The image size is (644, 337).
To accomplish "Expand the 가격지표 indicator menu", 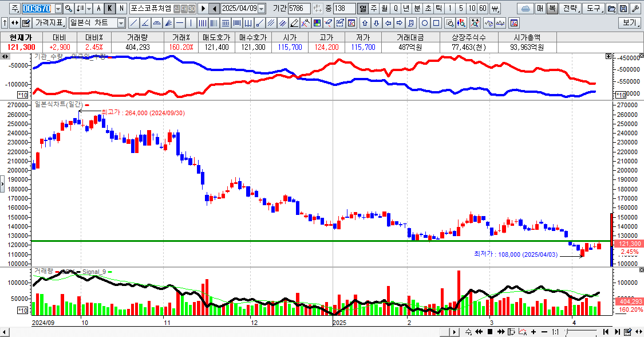I will [50, 23].
